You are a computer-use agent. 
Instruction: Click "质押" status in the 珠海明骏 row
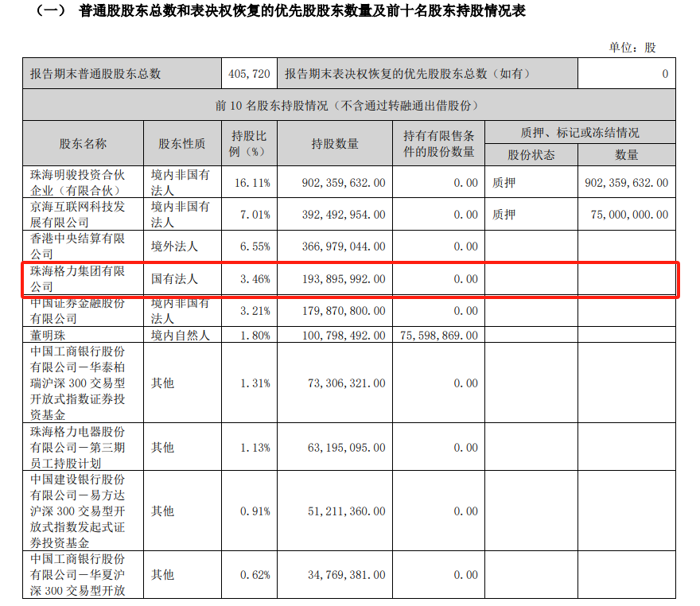pos(504,183)
